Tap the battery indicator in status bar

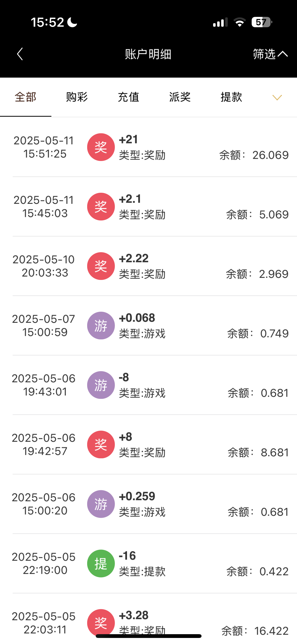261,22
